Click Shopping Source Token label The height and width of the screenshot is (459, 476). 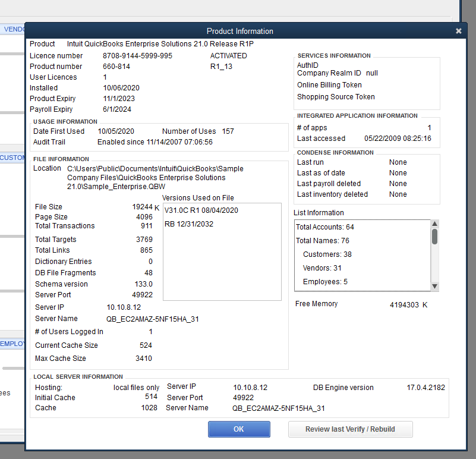click(336, 96)
